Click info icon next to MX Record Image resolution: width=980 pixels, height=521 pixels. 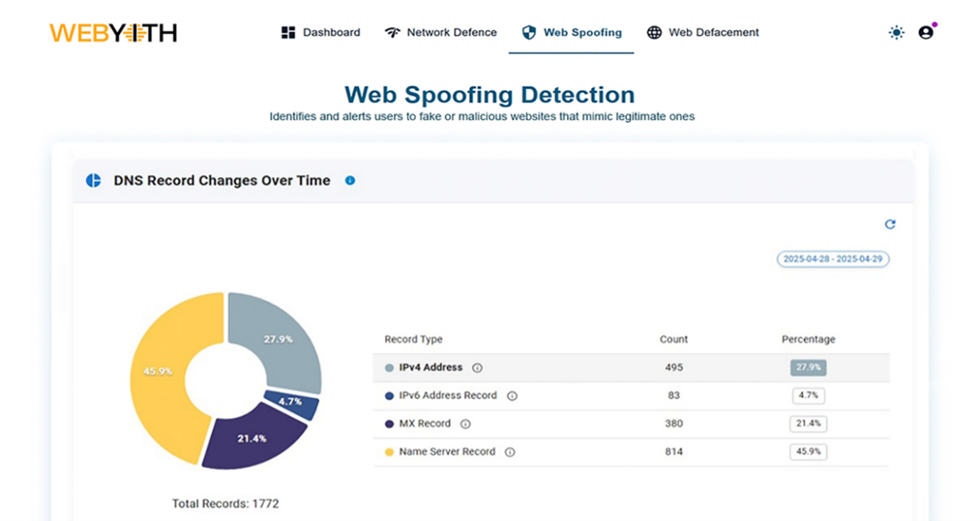(465, 424)
